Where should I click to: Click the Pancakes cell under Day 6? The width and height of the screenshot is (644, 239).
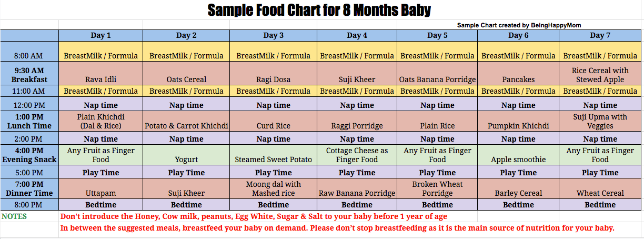pyautogui.click(x=518, y=74)
